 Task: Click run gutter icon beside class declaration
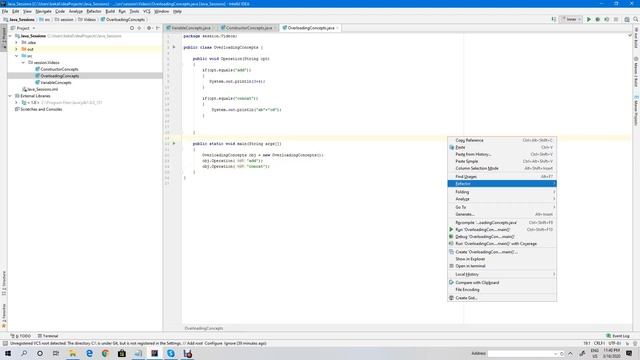tap(174, 47)
